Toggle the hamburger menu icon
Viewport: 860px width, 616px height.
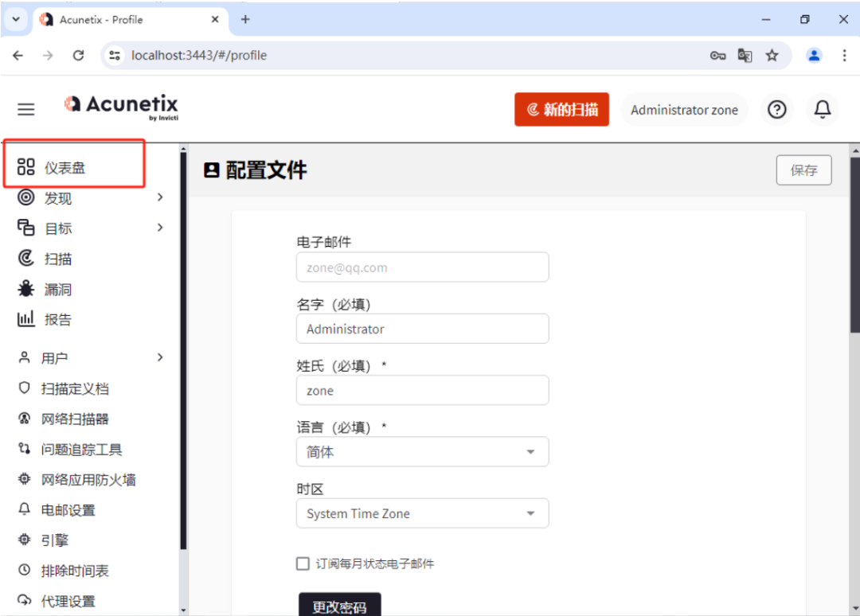[25, 109]
